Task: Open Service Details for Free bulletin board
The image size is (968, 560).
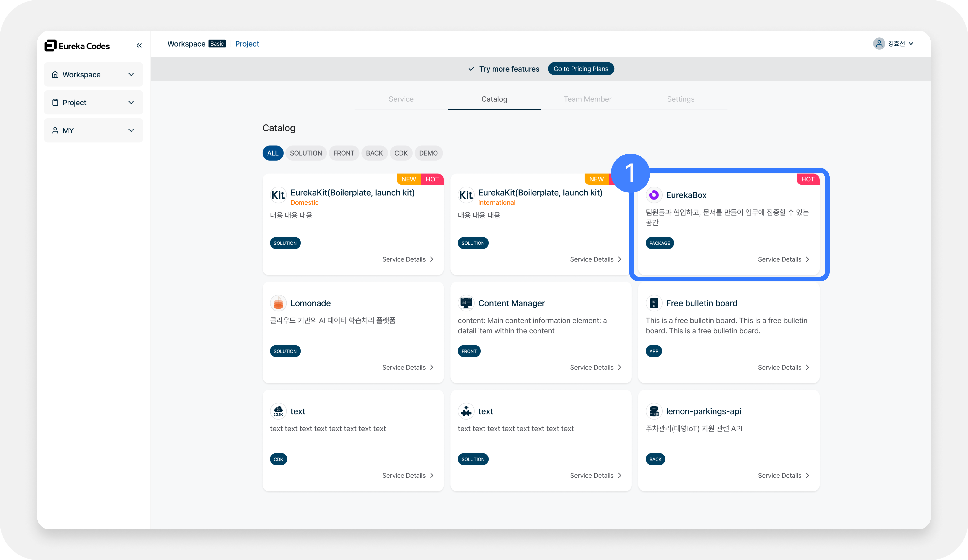Action: tap(784, 367)
